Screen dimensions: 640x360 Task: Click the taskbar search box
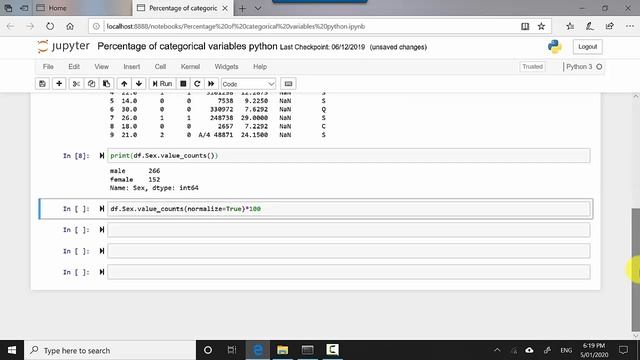pos(110,350)
